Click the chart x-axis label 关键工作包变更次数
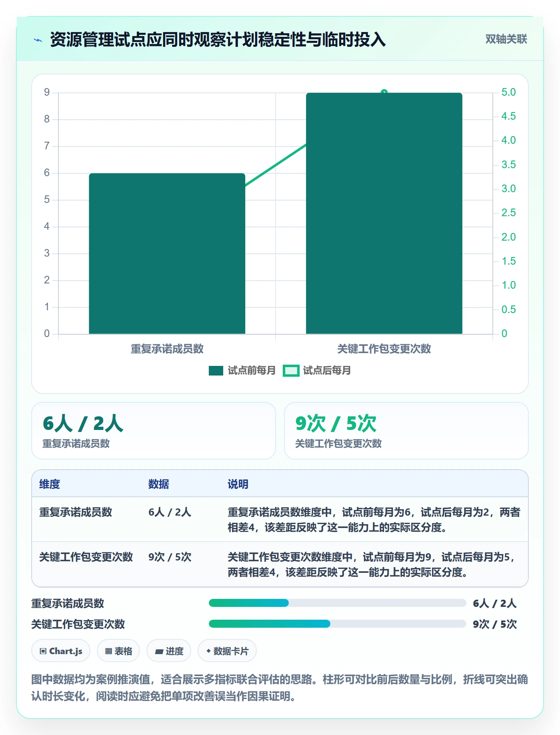This screenshot has height=735, width=560. (x=384, y=349)
